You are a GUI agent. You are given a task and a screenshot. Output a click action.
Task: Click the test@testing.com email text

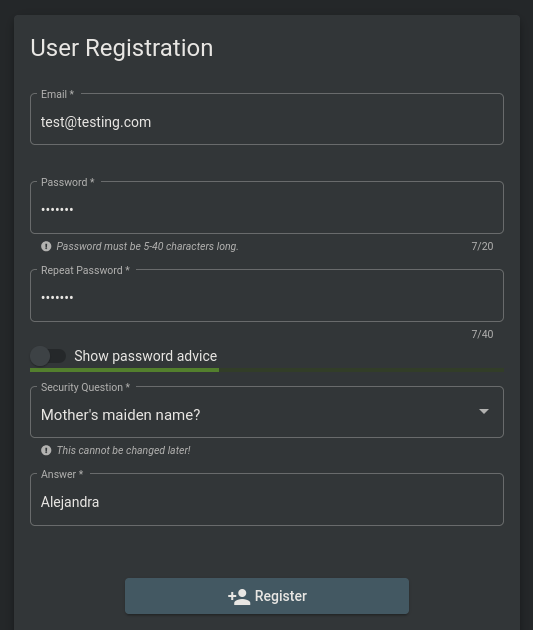click(x=96, y=122)
